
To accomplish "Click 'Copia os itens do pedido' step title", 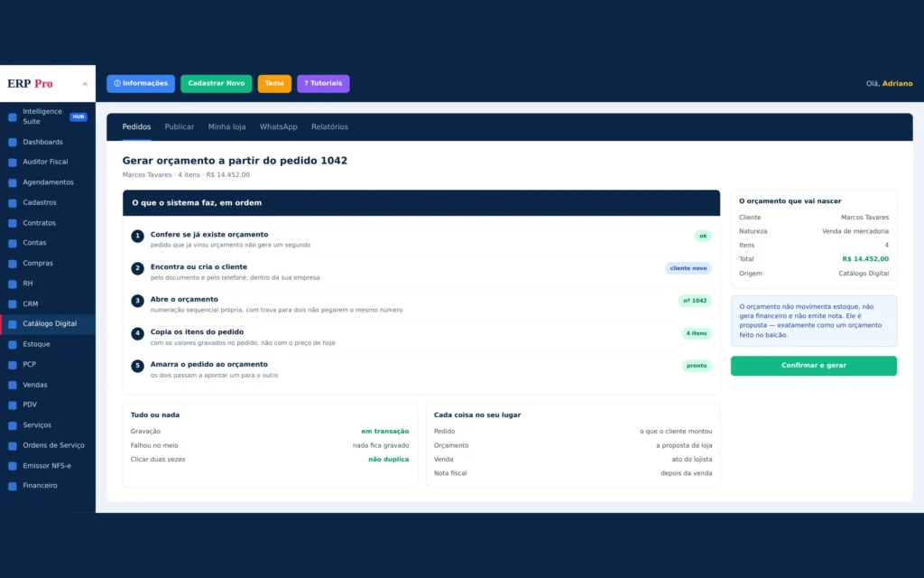I will coord(197,332).
